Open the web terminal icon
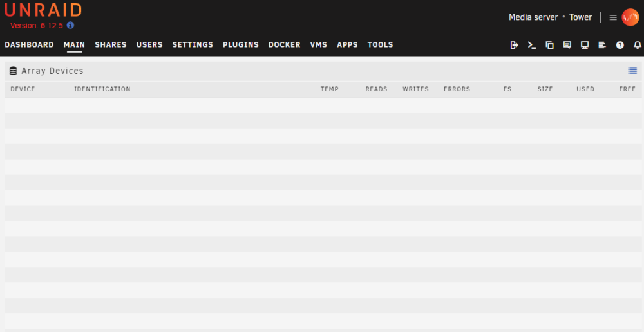 click(x=532, y=45)
